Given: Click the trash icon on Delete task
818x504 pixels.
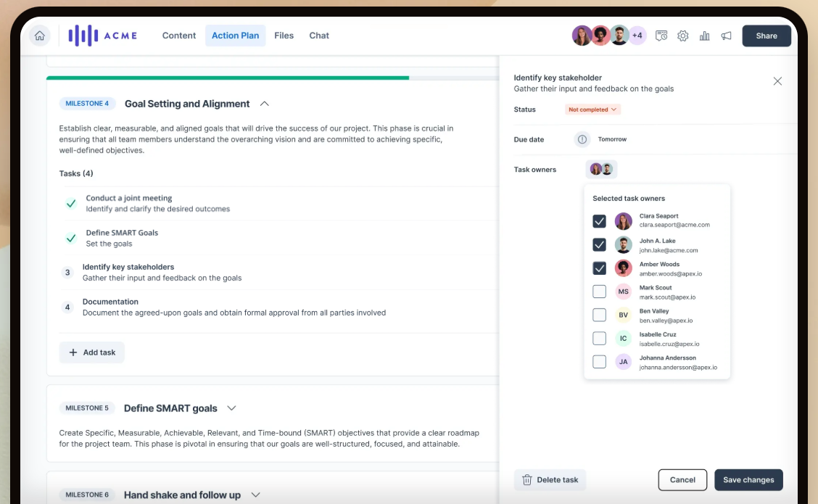Looking at the screenshot, I should coord(527,479).
